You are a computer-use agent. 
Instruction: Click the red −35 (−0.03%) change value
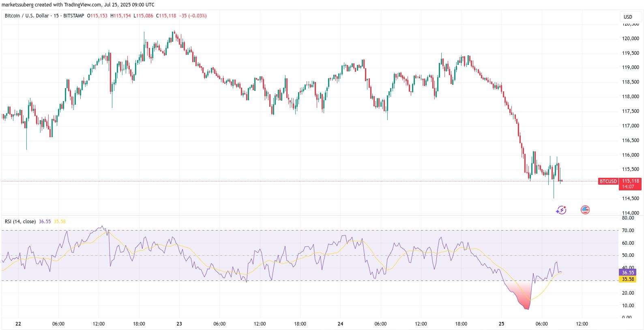click(193, 16)
